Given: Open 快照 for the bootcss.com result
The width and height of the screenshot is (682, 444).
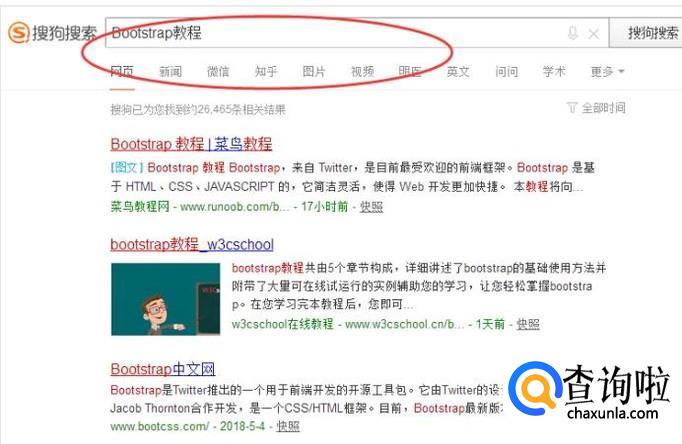Looking at the screenshot, I should 288,426.
